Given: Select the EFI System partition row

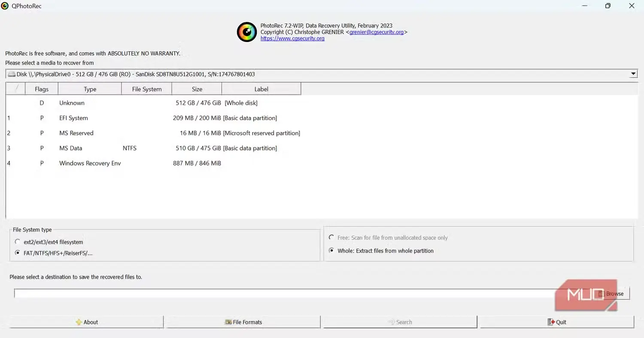Looking at the screenshot, I should 322,118.
